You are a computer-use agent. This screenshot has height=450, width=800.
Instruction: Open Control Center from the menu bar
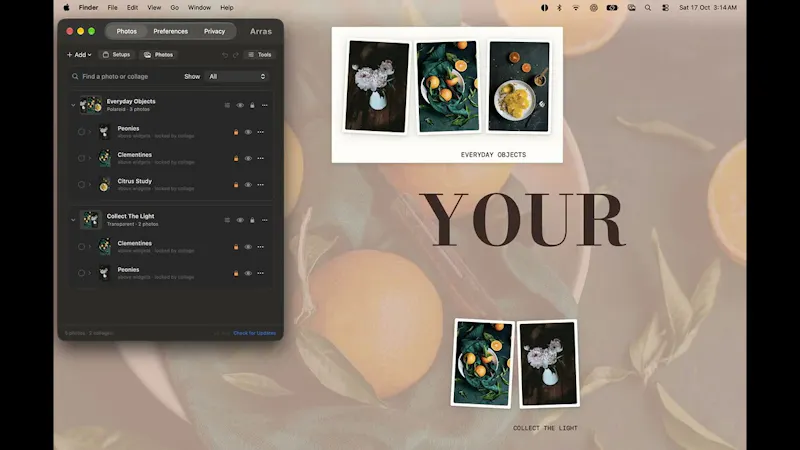click(665, 8)
